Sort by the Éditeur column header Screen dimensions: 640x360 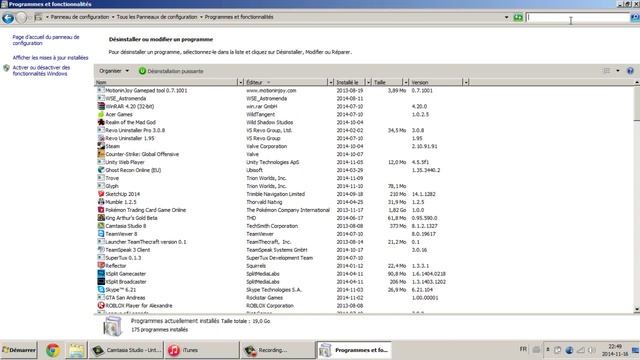286,82
